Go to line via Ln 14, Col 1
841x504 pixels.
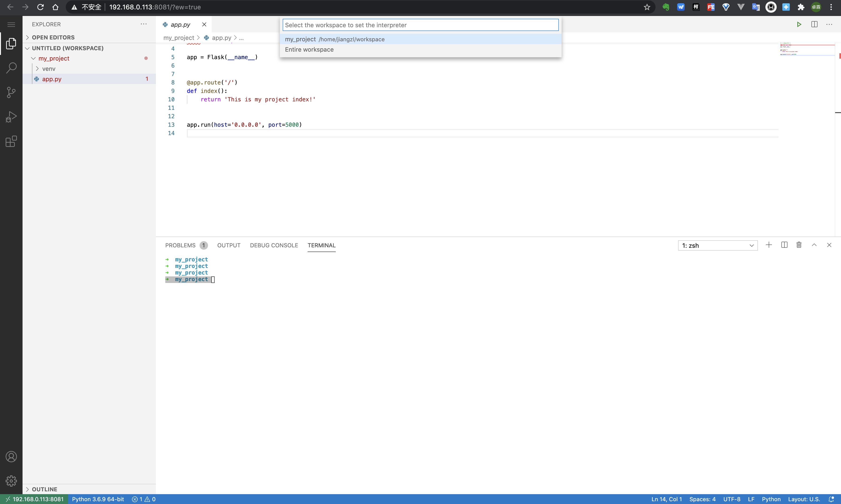click(666, 499)
